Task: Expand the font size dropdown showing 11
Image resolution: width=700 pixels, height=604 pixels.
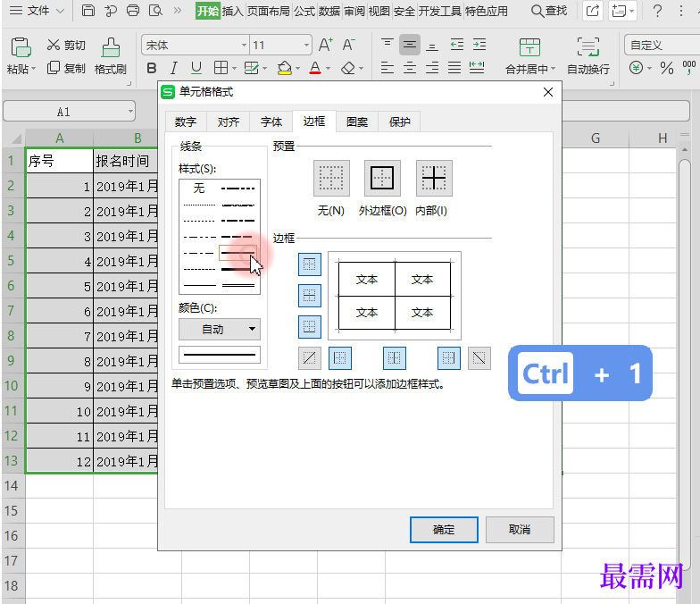Action: click(305, 45)
